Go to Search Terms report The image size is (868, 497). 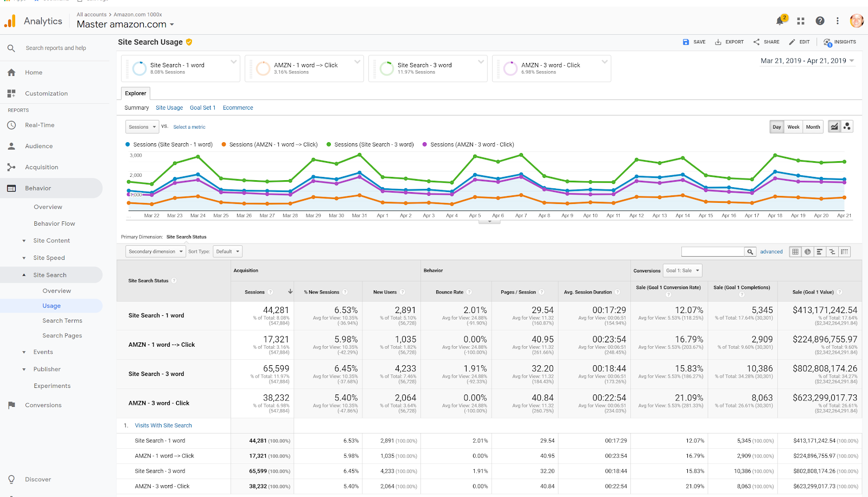coord(62,321)
